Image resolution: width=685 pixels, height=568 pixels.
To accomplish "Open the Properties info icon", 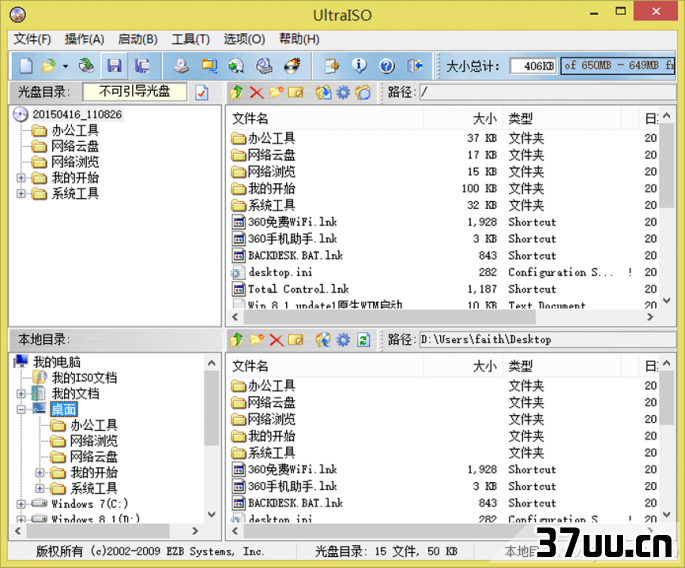I will tap(359, 66).
